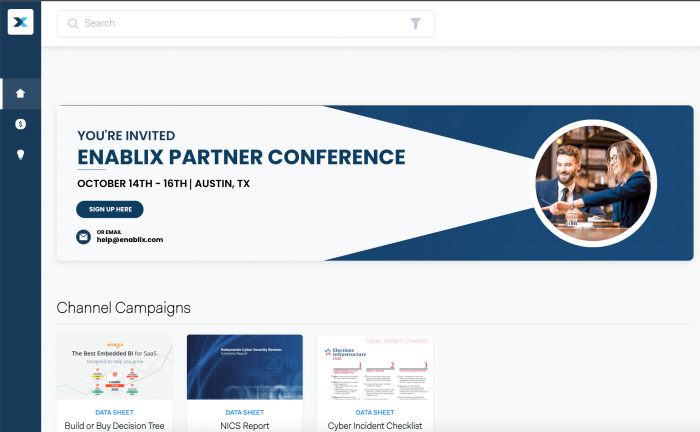
Task: Click the Build or Buy Decision Tree title
Action: pyautogui.click(x=115, y=426)
